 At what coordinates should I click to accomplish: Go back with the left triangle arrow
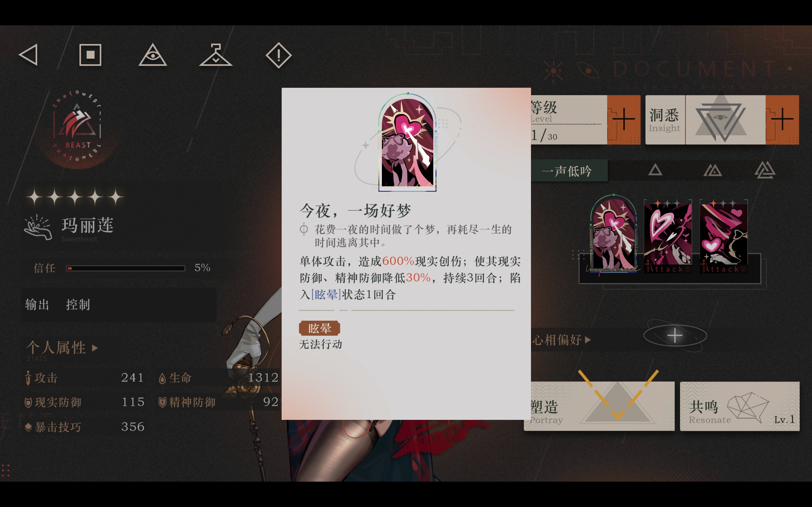click(x=28, y=55)
